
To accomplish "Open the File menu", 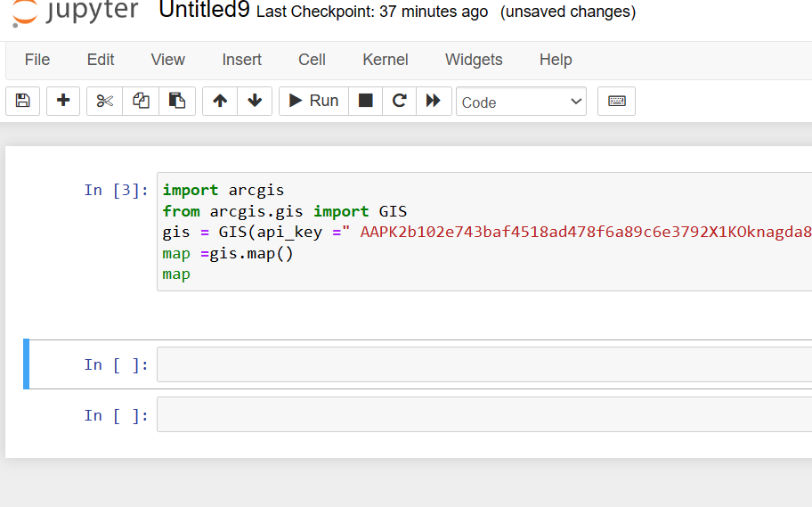I will [37, 60].
